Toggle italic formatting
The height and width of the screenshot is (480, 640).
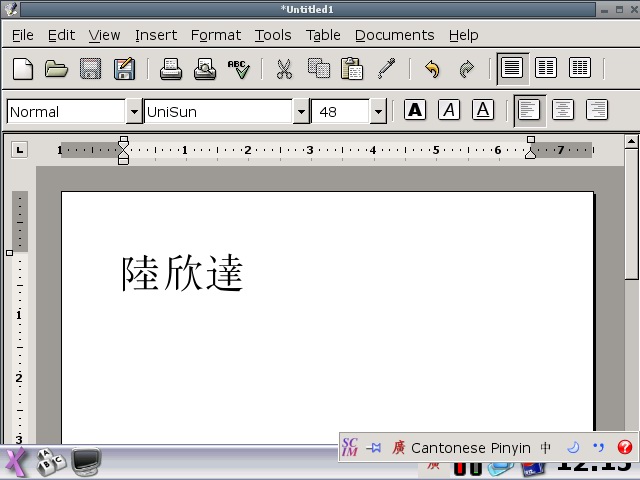(x=449, y=110)
